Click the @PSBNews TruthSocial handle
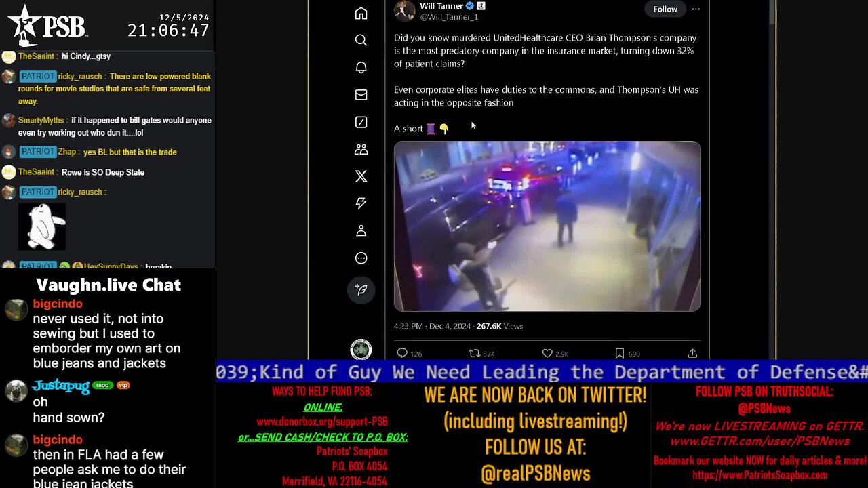The width and height of the screenshot is (868, 488). (764, 409)
